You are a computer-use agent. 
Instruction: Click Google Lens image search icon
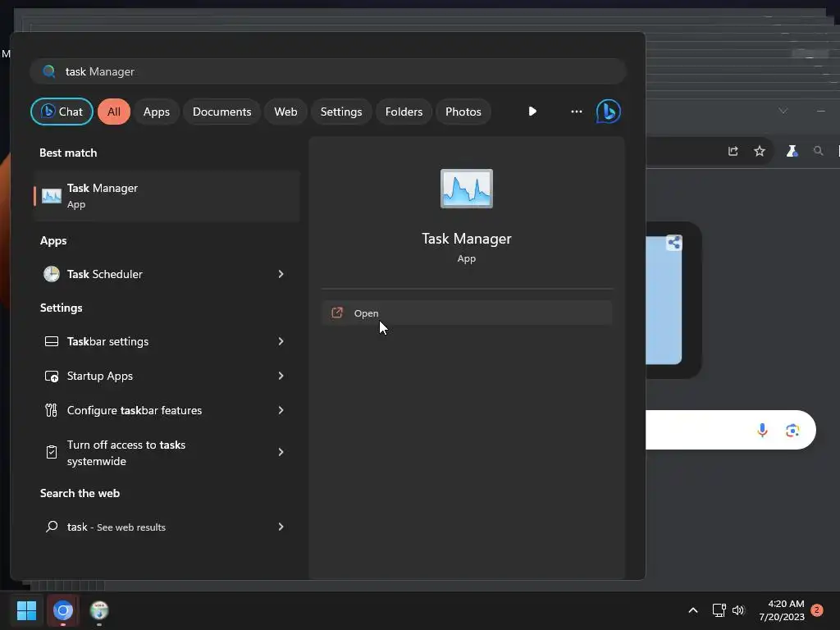click(793, 430)
